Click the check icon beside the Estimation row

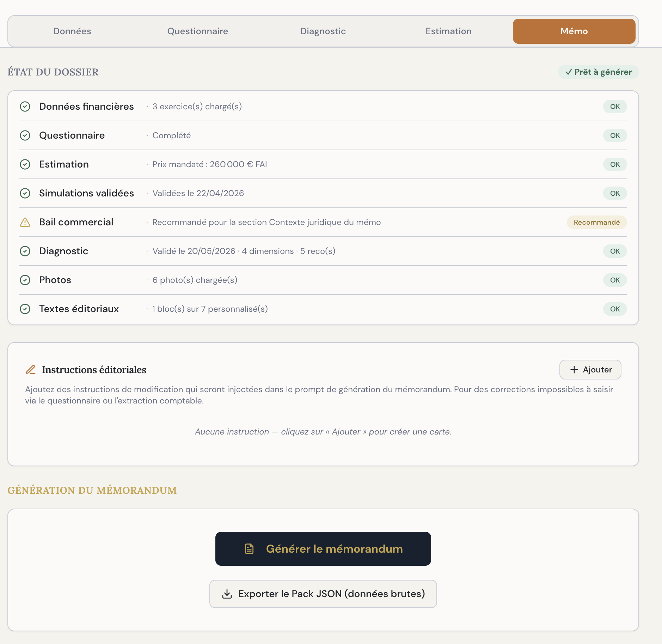[x=25, y=164]
